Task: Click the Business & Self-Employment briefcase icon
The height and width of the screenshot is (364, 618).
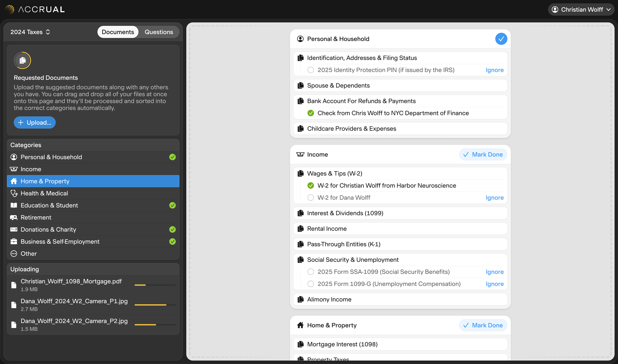Action: tap(14, 242)
